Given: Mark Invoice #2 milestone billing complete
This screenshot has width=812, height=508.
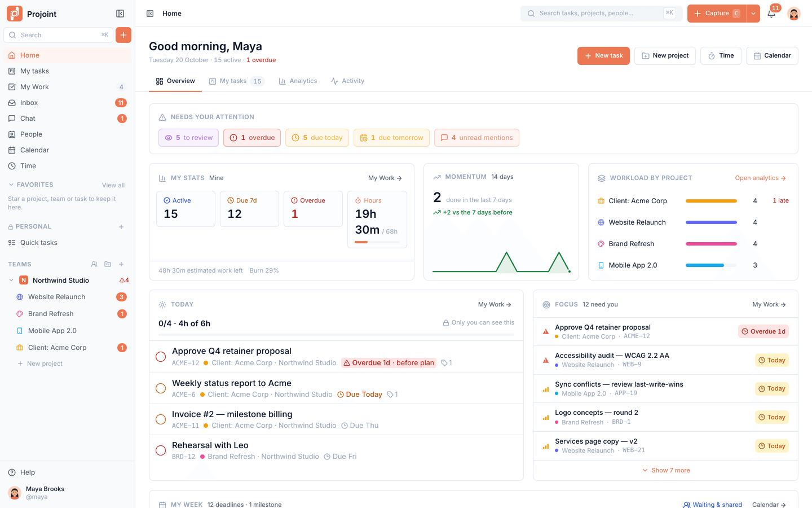Looking at the screenshot, I should pyautogui.click(x=161, y=419).
